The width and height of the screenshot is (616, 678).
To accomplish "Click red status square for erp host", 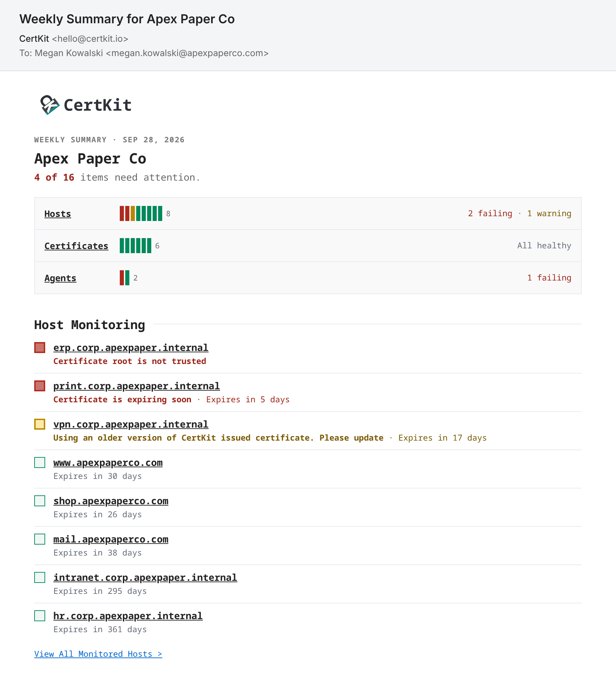I will pos(40,348).
